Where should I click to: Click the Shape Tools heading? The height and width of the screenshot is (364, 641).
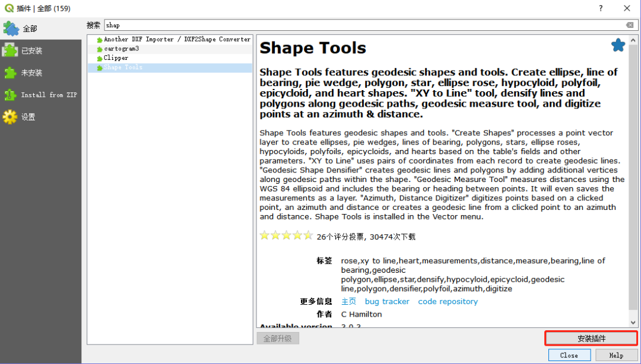(x=313, y=48)
